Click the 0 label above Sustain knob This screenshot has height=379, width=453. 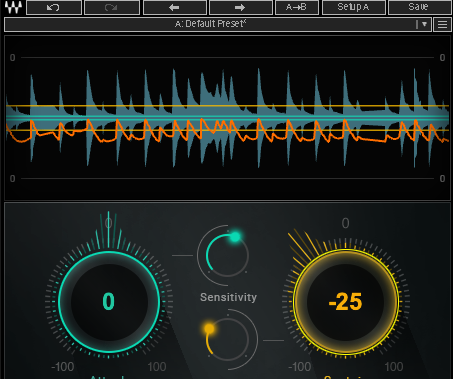click(346, 223)
